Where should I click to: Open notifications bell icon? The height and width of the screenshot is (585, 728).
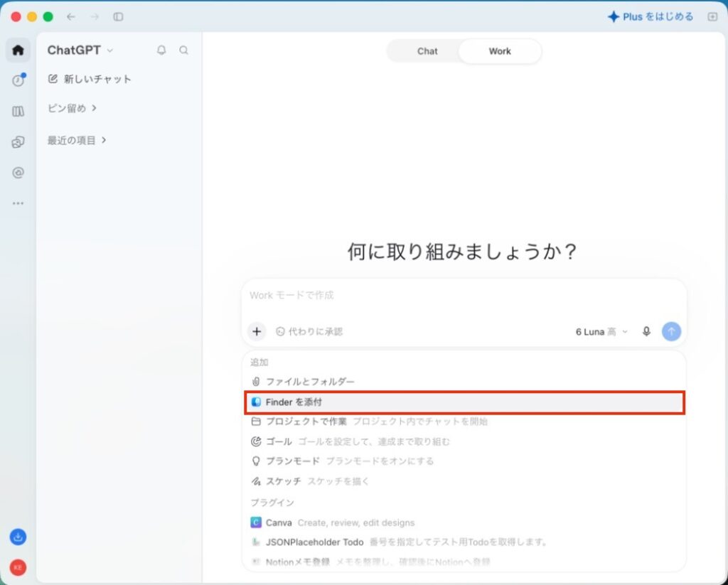[x=161, y=50]
